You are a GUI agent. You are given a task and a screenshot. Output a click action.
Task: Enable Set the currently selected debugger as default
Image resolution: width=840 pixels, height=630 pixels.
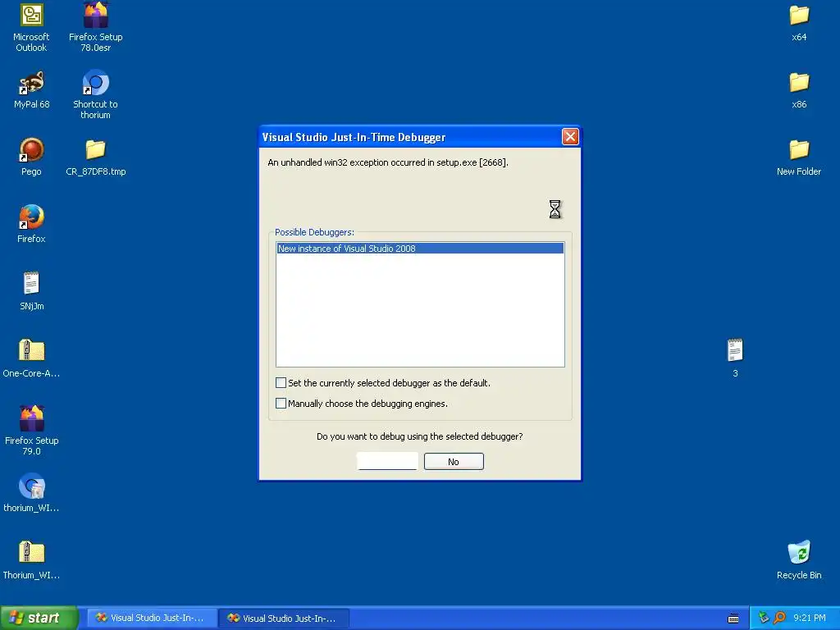281,382
